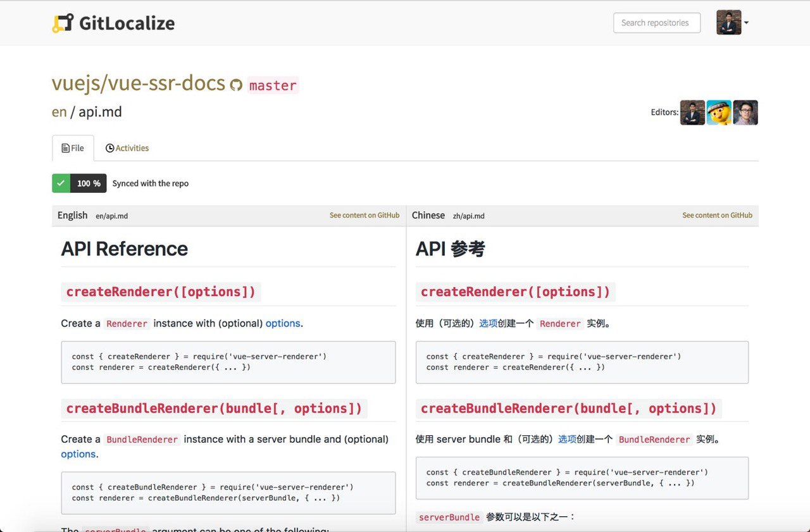Open the vuejs/vue-ssr-docs repository link

pyautogui.click(x=139, y=83)
